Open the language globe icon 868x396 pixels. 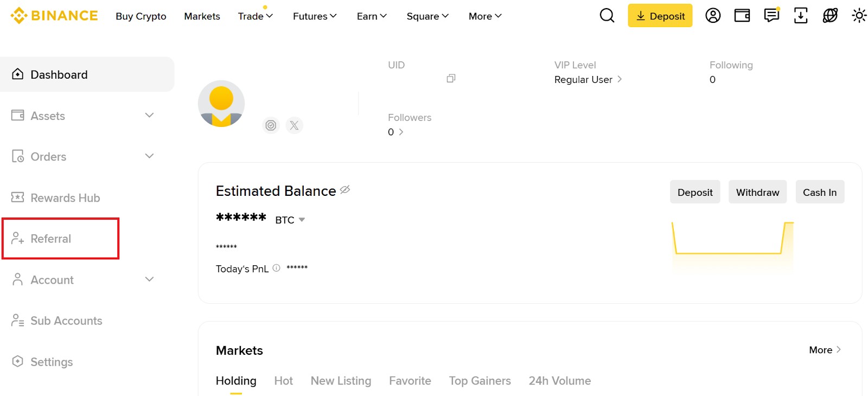point(830,16)
